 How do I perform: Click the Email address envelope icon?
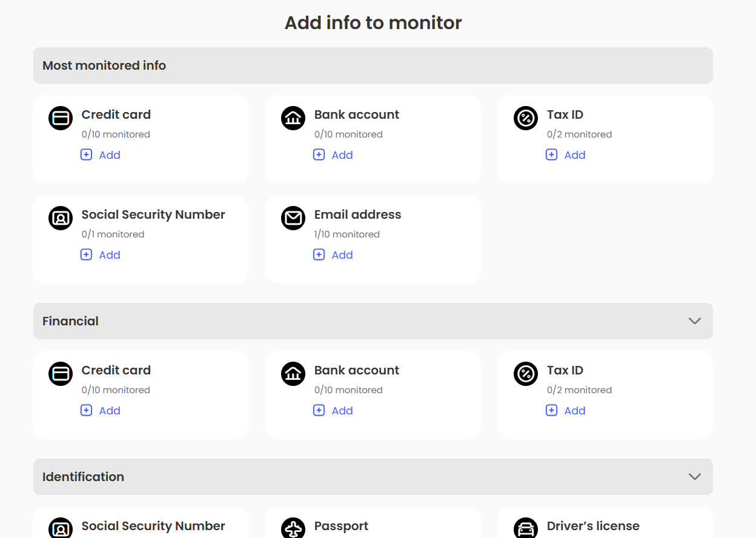[x=293, y=218]
